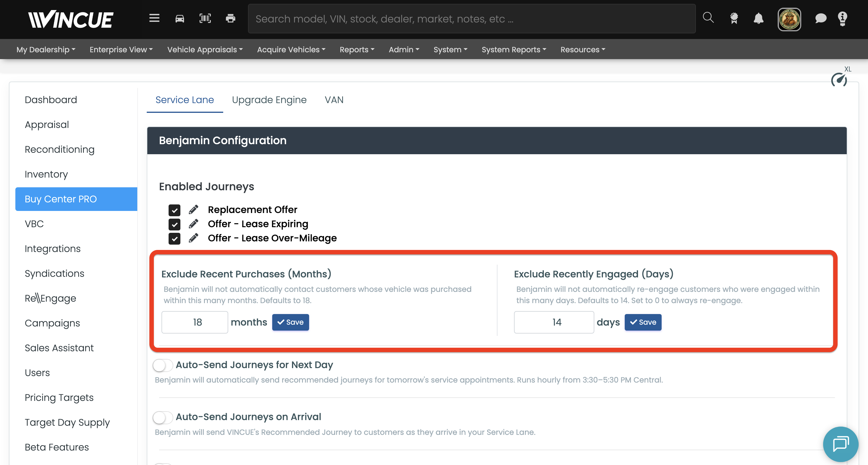Open Pricing Targets settings

click(x=76, y=398)
